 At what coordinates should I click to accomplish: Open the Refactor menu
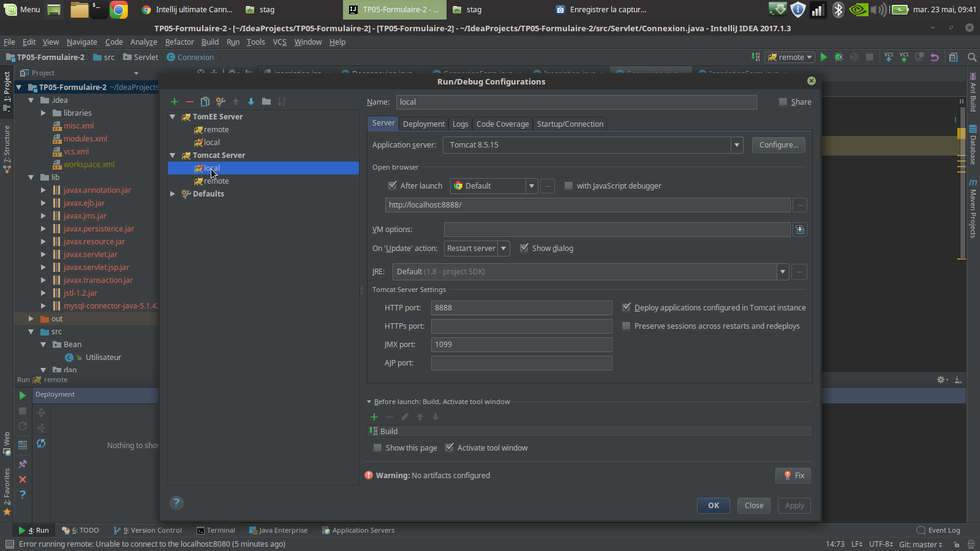click(179, 42)
